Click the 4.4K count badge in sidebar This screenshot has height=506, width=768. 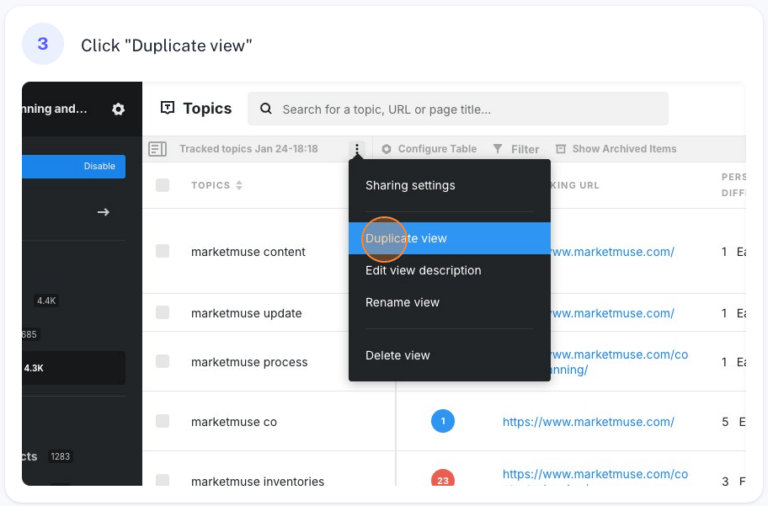click(x=47, y=301)
